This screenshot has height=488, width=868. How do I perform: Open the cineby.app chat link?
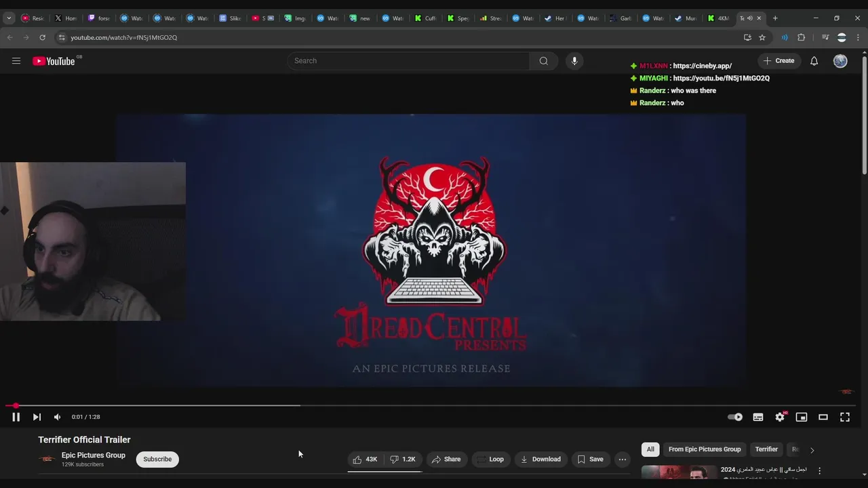(702, 66)
